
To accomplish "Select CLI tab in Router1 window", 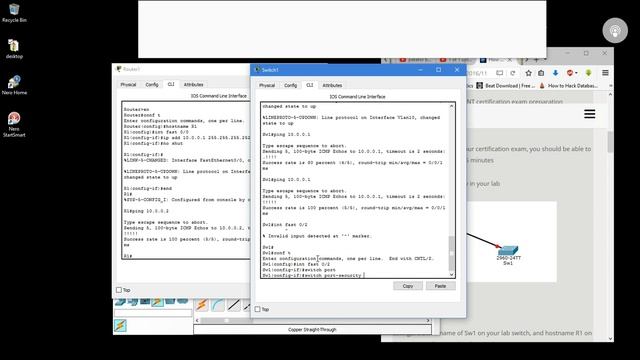I will (171, 84).
